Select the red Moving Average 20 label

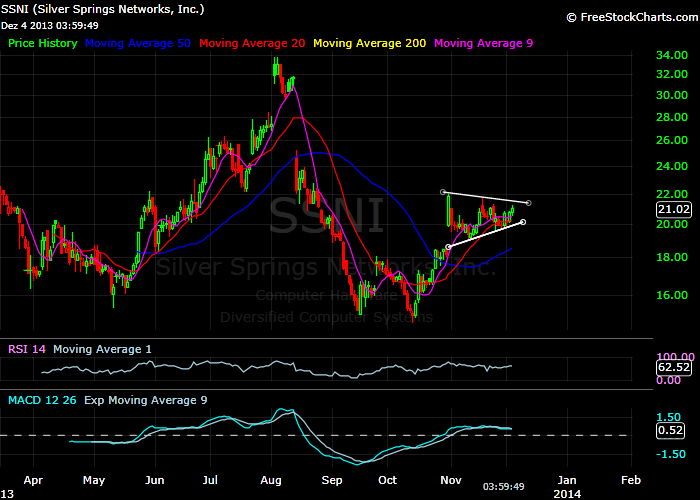(254, 43)
